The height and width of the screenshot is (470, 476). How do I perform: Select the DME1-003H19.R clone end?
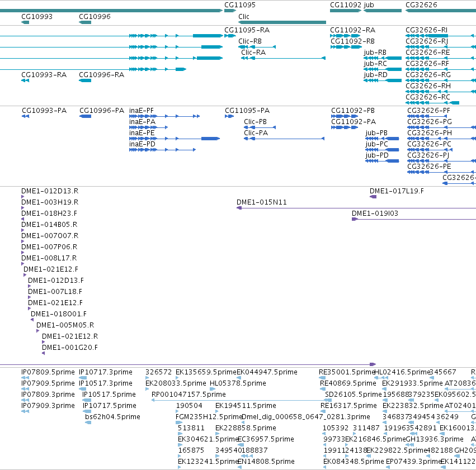(x=23, y=208)
